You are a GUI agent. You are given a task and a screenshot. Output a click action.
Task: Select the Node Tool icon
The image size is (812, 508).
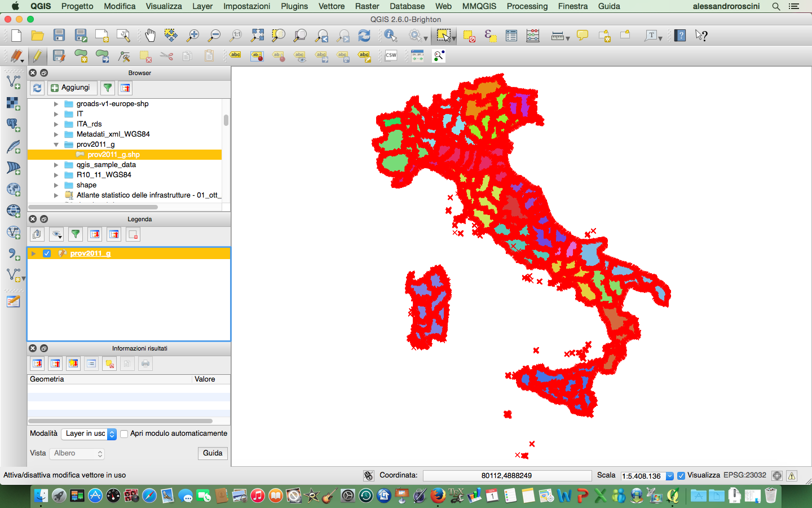click(x=124, y=56)
